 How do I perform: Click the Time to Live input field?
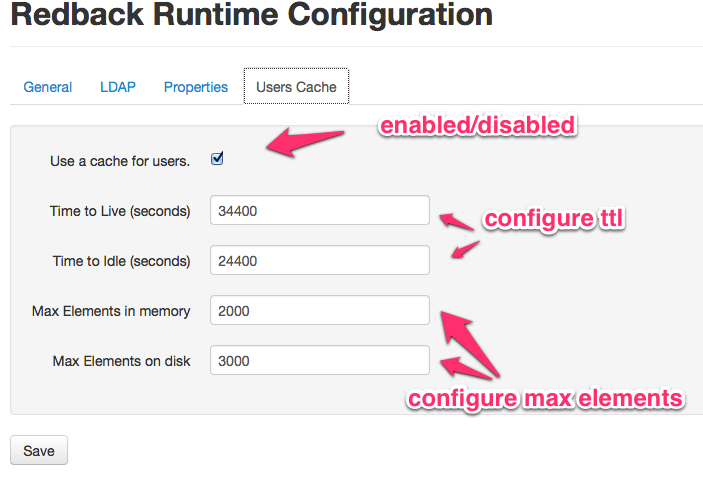coord(319,211)
